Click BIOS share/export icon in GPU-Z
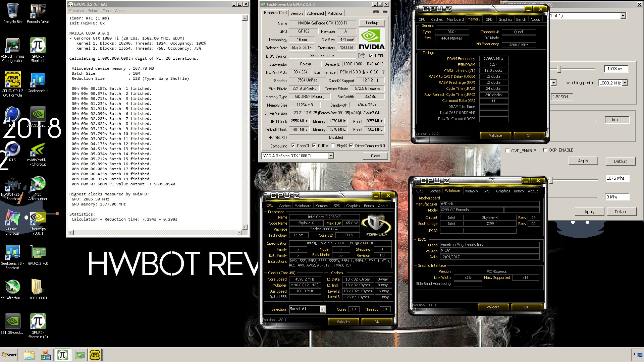 [x=361, y=56]
